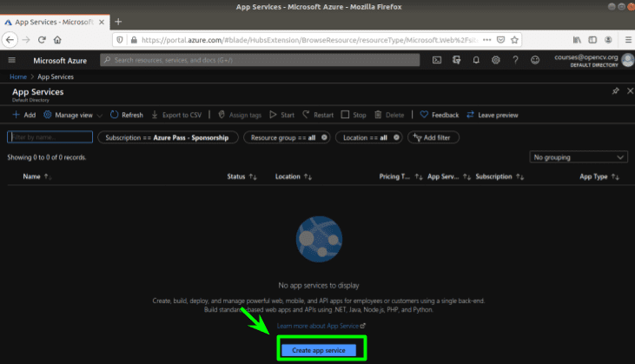The width and height of the screenshot is (635, 364).
Task: Focus the Filter by name field
Action: tap(50, 137)
